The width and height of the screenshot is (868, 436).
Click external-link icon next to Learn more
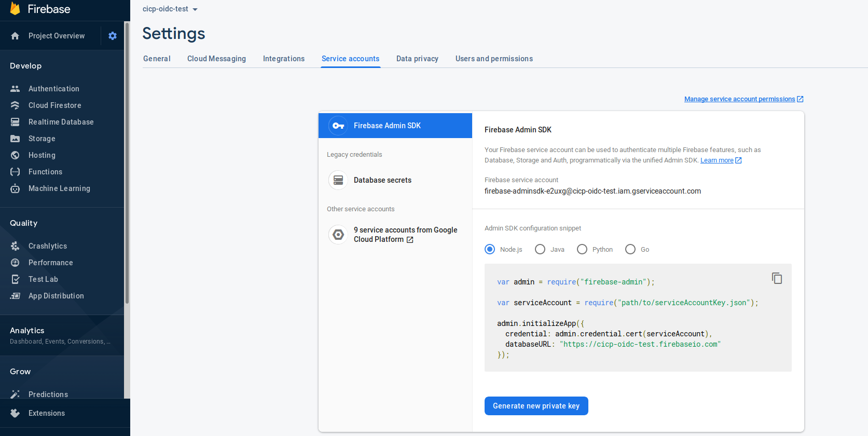click(x=739, y=160)
